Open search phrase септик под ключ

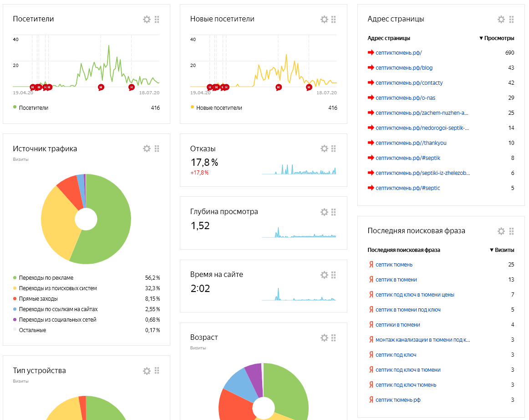pos(396,355)
